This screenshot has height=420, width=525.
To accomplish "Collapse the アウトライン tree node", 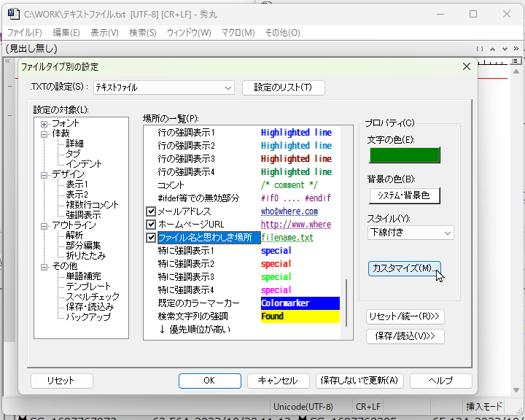I will (x=44, y=225).
